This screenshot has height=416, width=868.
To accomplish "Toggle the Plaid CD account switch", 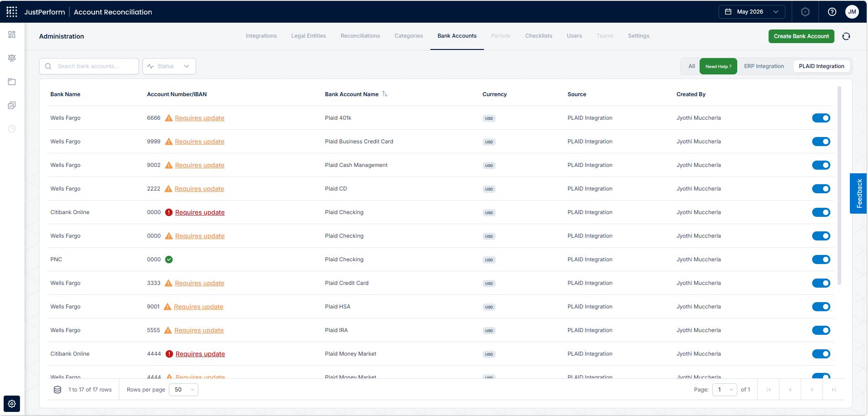I will coord(821,189).
